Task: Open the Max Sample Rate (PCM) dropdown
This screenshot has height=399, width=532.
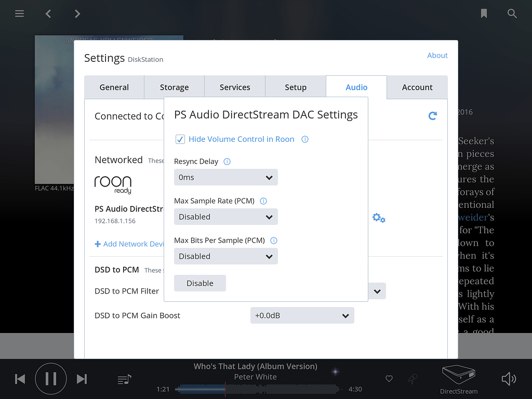Action: 225,217
